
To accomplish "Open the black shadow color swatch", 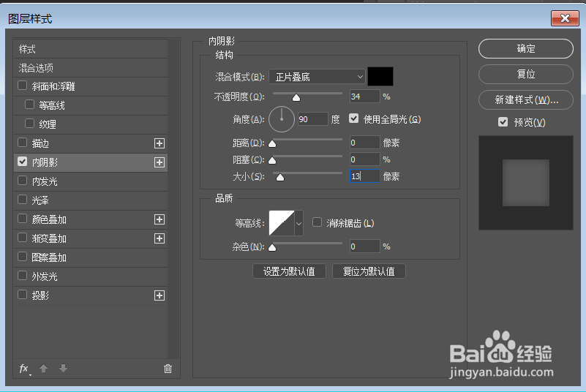I will coord(380,77).
